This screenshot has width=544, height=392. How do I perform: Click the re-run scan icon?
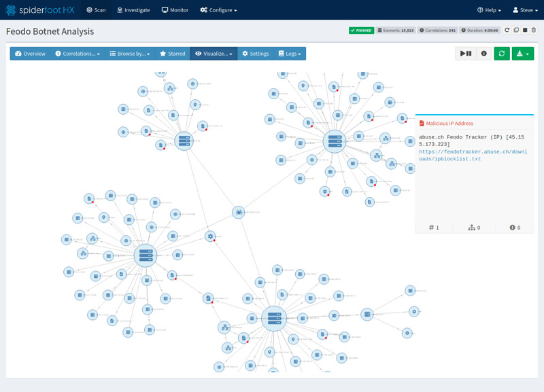click(x=507, y=30)
